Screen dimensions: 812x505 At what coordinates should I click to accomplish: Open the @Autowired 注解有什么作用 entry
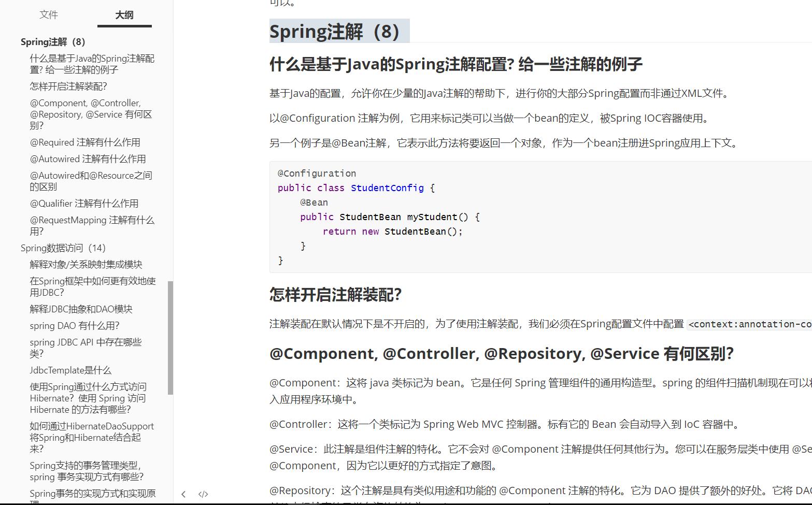(x=88, y=158)
